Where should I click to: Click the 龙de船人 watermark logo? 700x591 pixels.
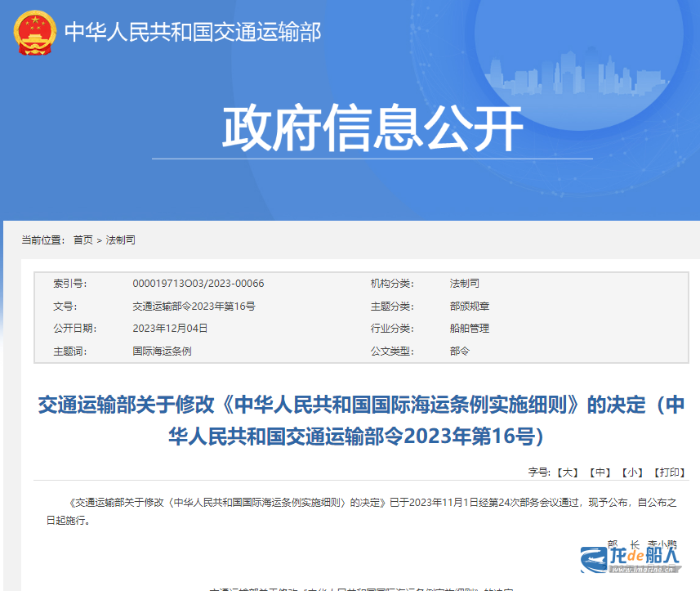coord(630,560)
